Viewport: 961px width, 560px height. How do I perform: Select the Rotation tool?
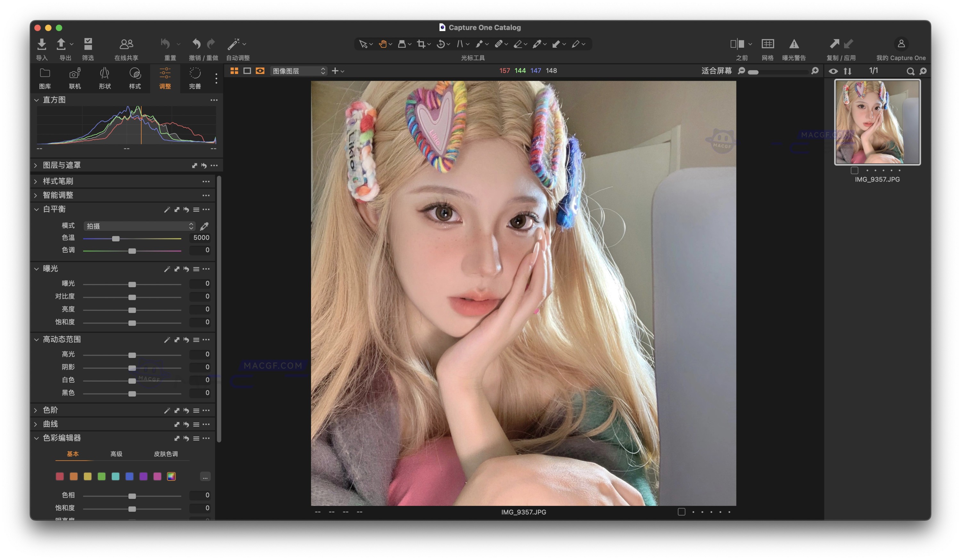pos(442,44)
